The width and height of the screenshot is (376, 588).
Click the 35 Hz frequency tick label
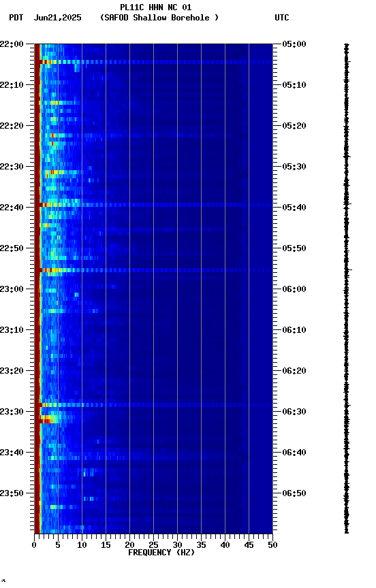(201, 545)
